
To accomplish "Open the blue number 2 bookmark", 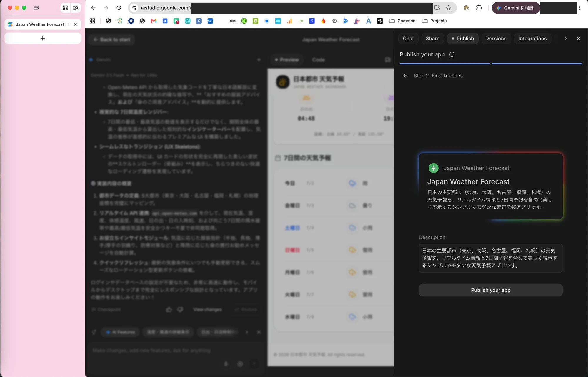I will 165,21.
